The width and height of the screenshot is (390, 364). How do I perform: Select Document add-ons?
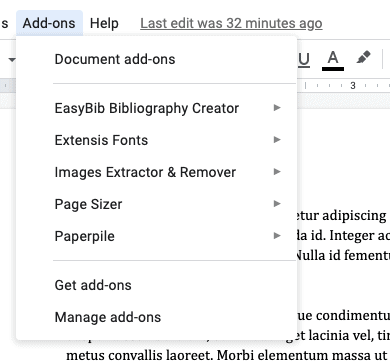pyautogui.click(x=157, y=59)
